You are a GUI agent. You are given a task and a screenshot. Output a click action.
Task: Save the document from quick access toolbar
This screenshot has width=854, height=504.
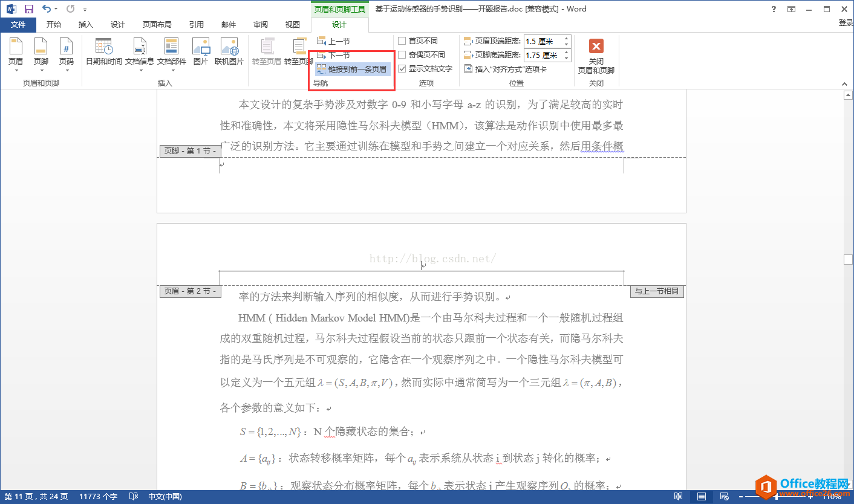click(x=28, y=9)
